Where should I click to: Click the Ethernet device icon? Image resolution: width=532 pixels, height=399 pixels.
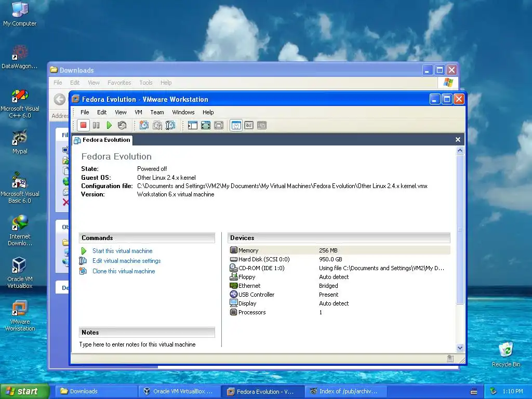(233, 285)
